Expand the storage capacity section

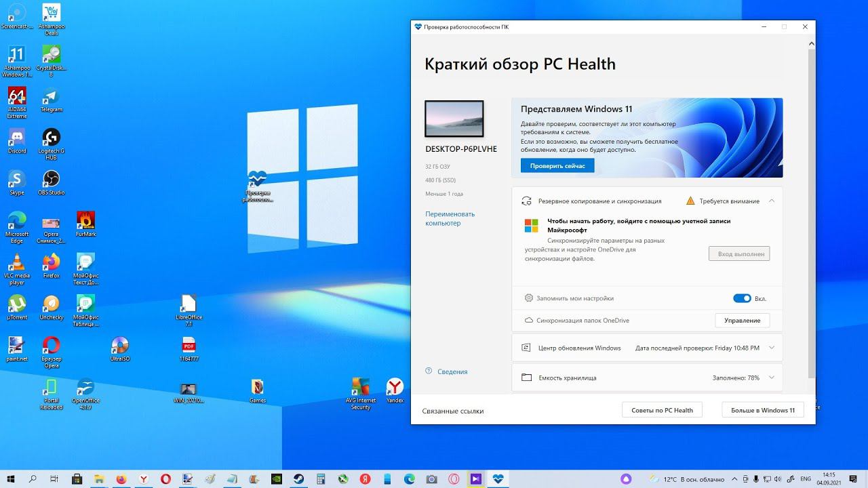pos(772,378)
